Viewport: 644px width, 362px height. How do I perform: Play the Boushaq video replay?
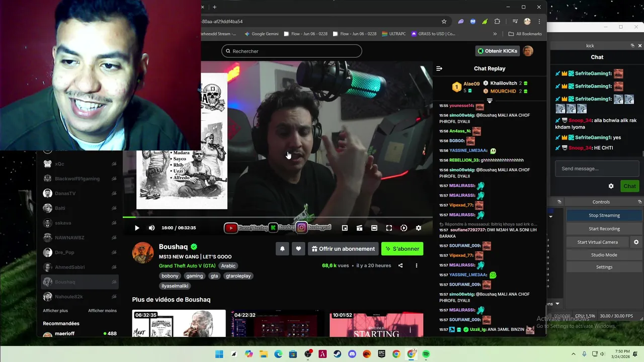(x=137, y=228)
